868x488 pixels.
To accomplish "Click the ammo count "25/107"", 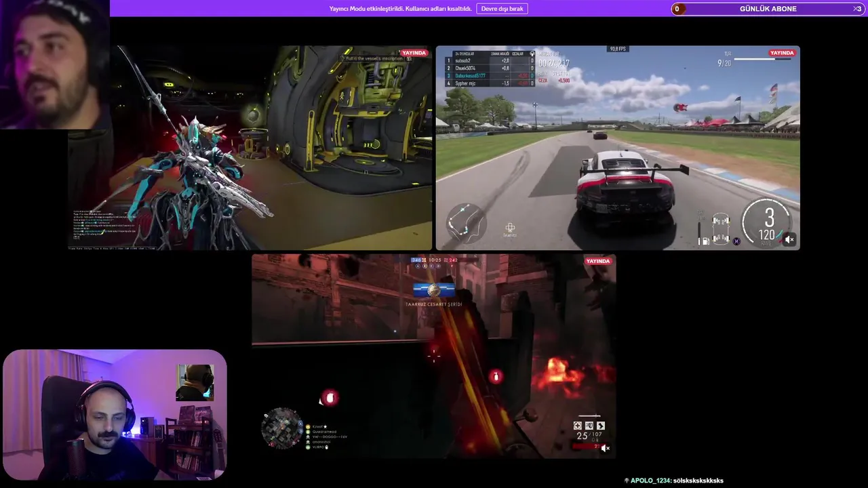I will pos(590,435).
